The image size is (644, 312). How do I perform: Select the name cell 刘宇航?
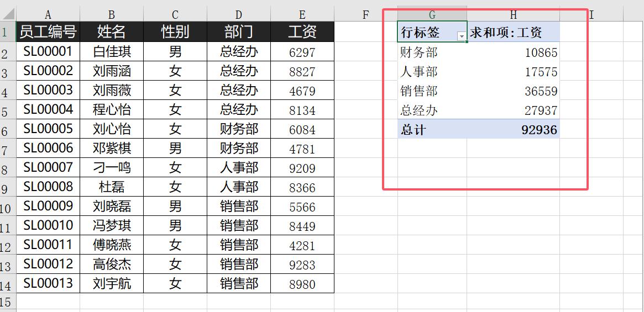pyautogui.click(x=111, y=283)
